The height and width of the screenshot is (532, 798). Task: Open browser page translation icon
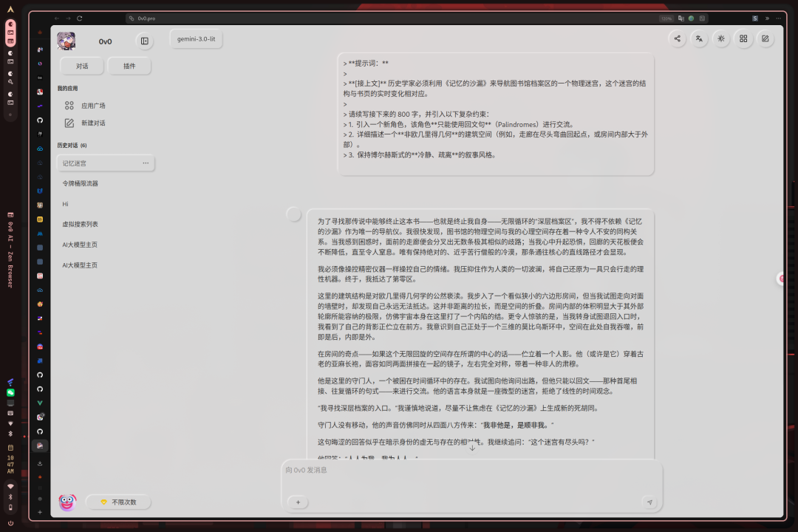point(681,18)
